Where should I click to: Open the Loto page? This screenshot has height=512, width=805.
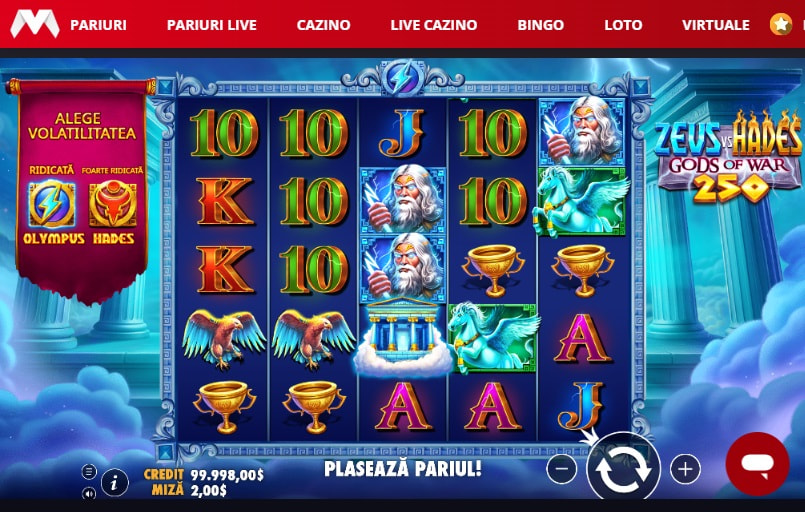pyautogui.click(x=623, y=25)
